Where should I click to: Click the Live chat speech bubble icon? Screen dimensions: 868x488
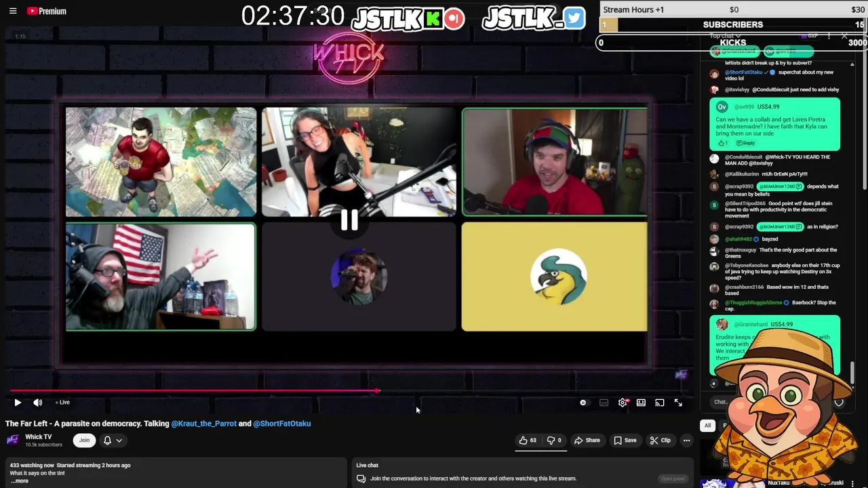pyautogui.click(x=361, y=479)
